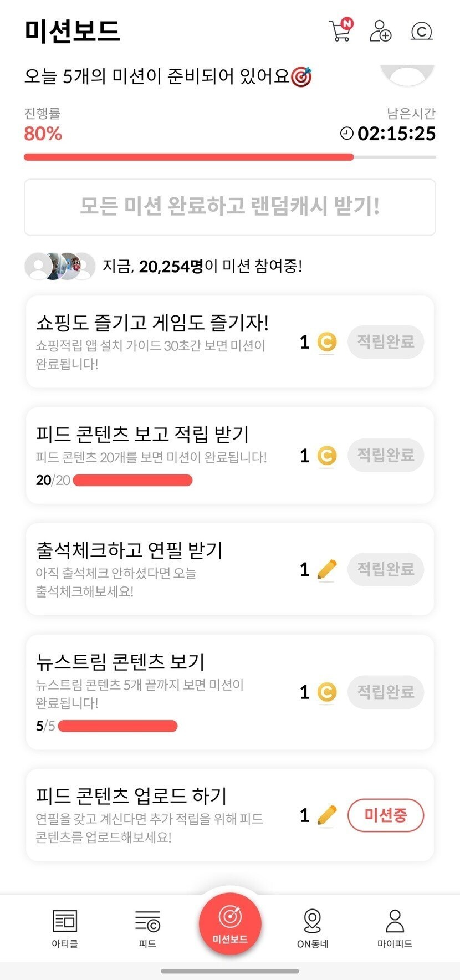The width and height of the screenshot is (460, 980).
Task: Tap 모든 미션 완료하고 랜덤캐시 받기 button
Action: click(229, 207)
